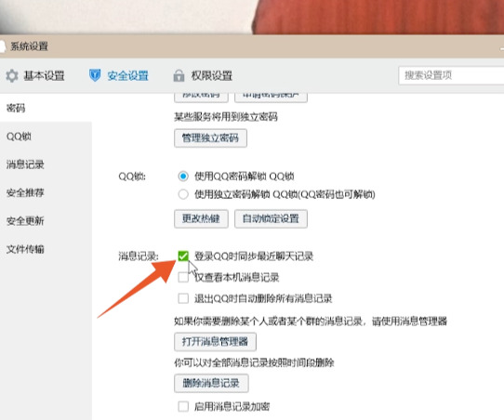Screen dimensions: 504x420
Task: Choose 使用独立密码解锁 QQ锁 radio option
Action: click(183, 194)
